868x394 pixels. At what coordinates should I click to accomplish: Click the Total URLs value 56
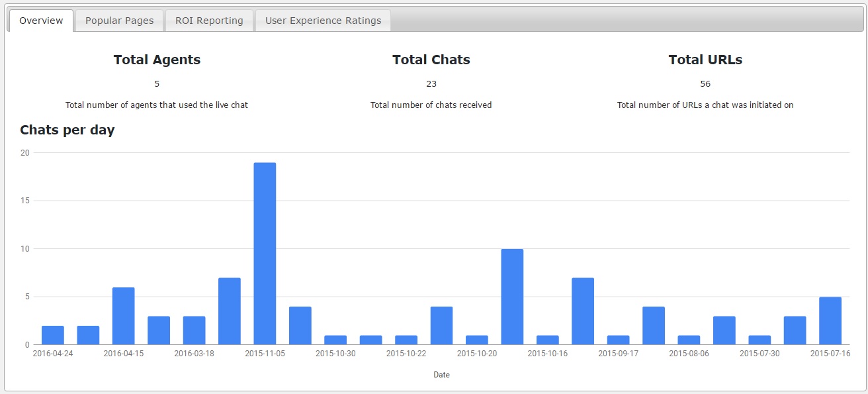pos(705,84)
